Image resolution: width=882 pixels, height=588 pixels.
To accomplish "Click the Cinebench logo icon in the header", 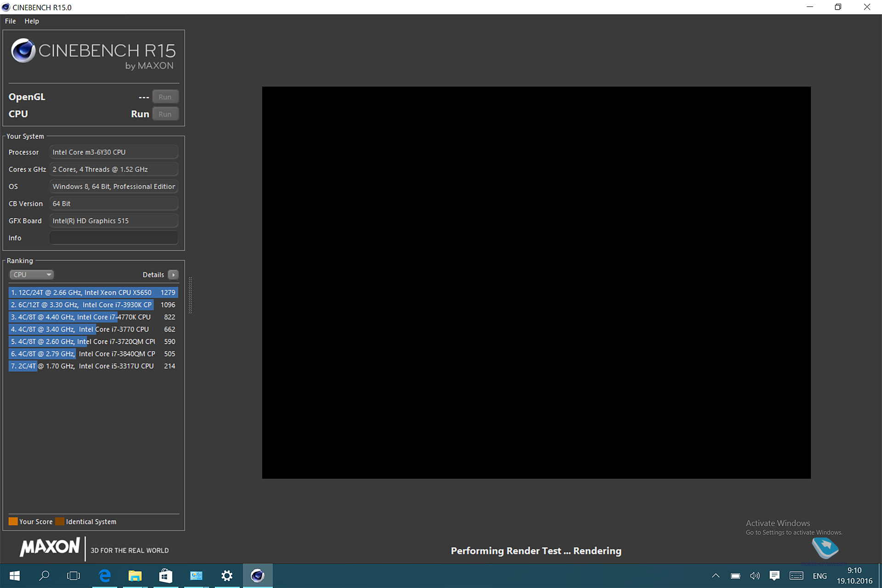I will pyautogui.click(x=23, y=51).
